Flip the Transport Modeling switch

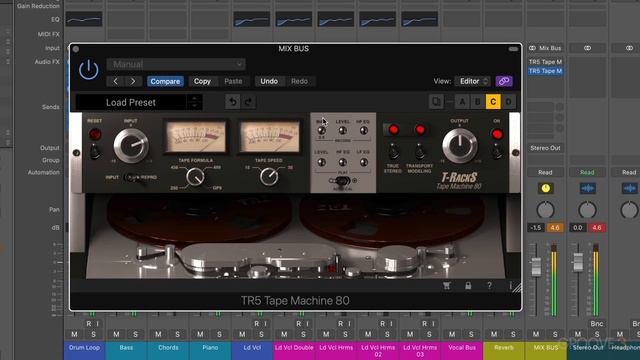(420, 152)
